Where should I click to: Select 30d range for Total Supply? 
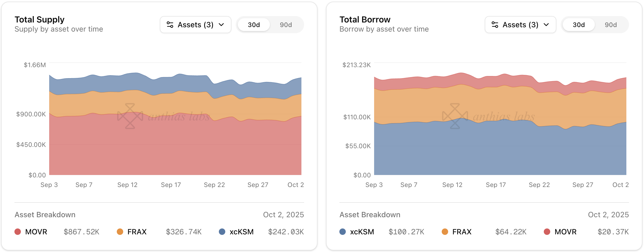pyautogui.click(x=254, y=25)
